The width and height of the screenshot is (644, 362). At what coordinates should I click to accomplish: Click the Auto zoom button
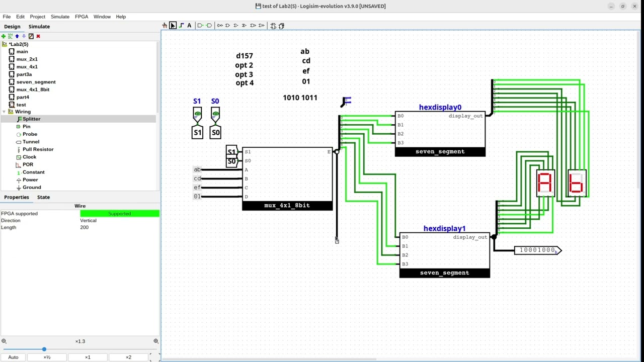13,357
